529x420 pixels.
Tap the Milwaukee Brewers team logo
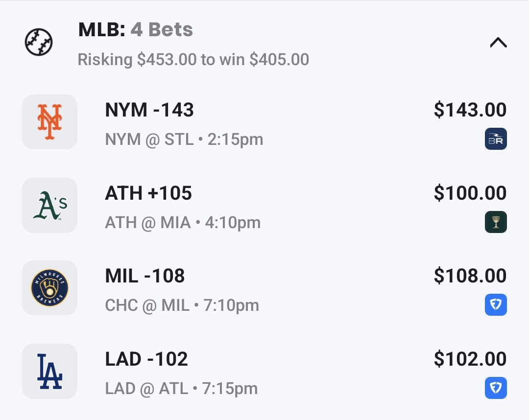click(49, 288)
